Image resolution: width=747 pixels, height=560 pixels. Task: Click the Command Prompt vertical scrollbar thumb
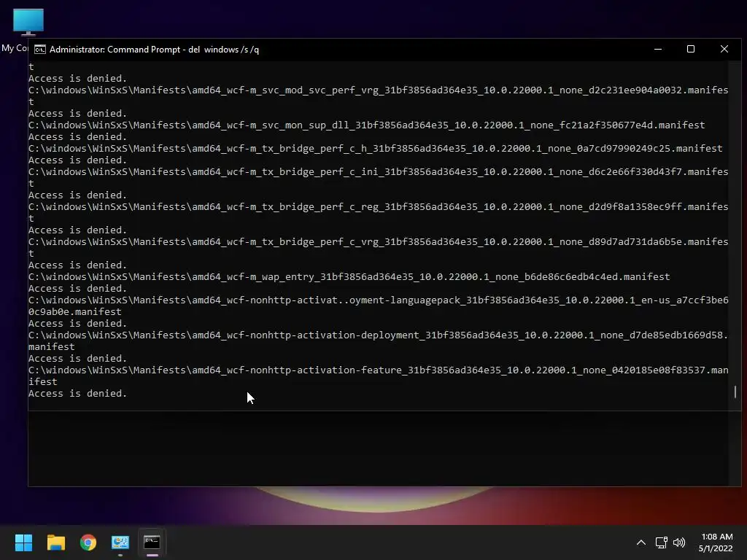735,392
